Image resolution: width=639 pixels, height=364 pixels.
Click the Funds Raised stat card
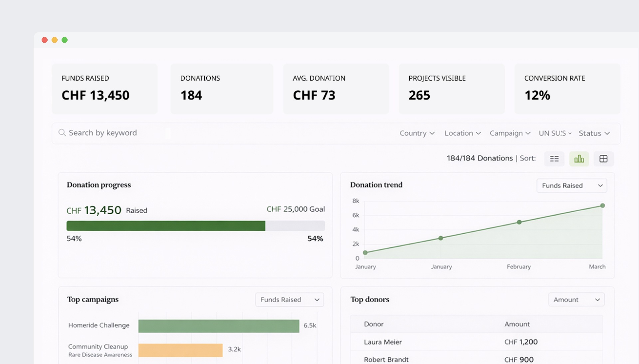point(105,89)
